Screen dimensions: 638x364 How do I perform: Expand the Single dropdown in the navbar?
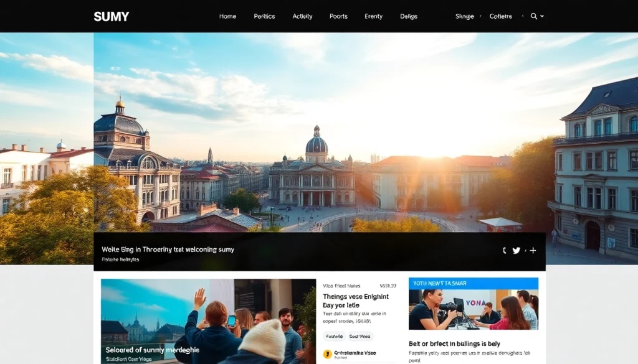pyautogui.click(x=464, y=16)
